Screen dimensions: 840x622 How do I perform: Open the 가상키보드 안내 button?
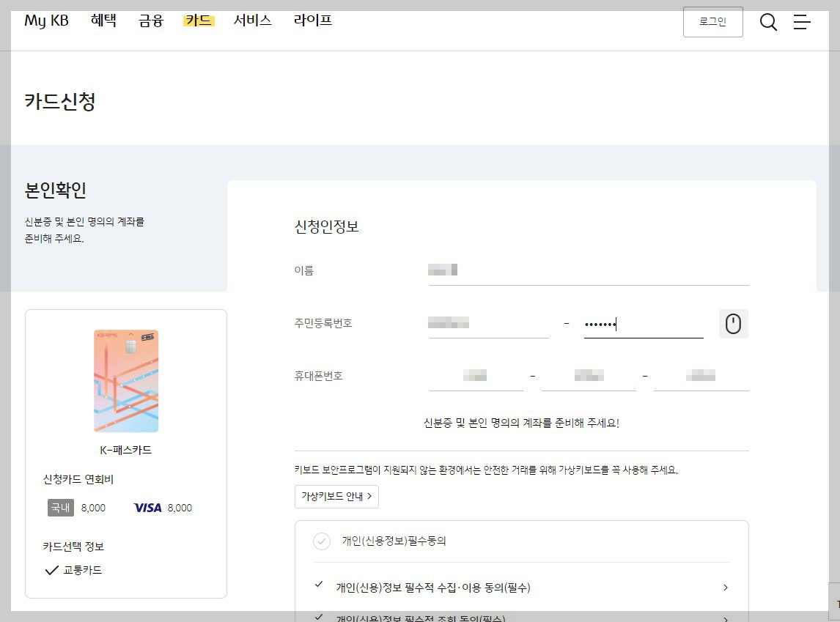coord(336,496)
